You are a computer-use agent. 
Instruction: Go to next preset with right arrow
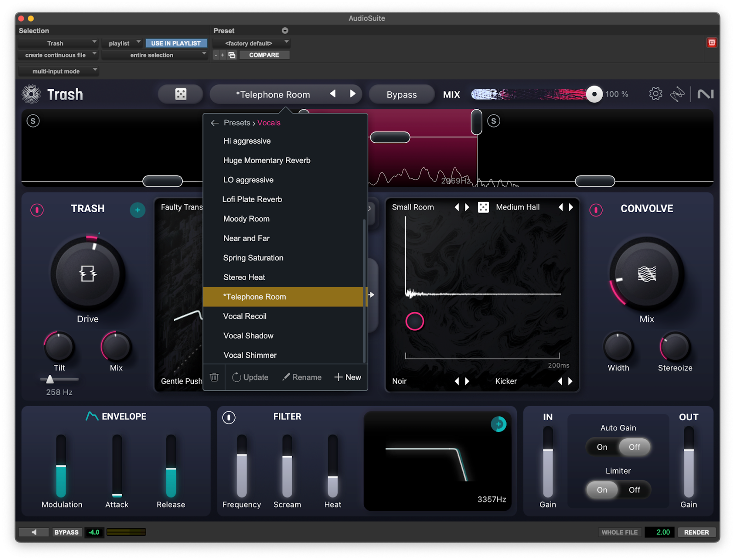(352, 94)
